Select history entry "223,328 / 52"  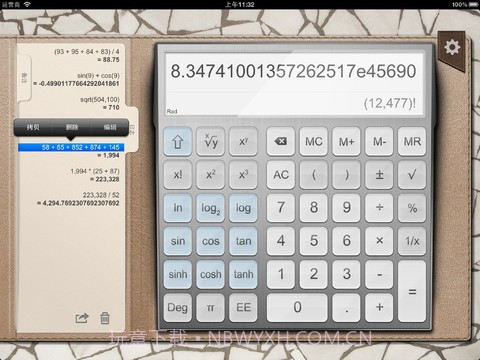[x=101, y=195]
